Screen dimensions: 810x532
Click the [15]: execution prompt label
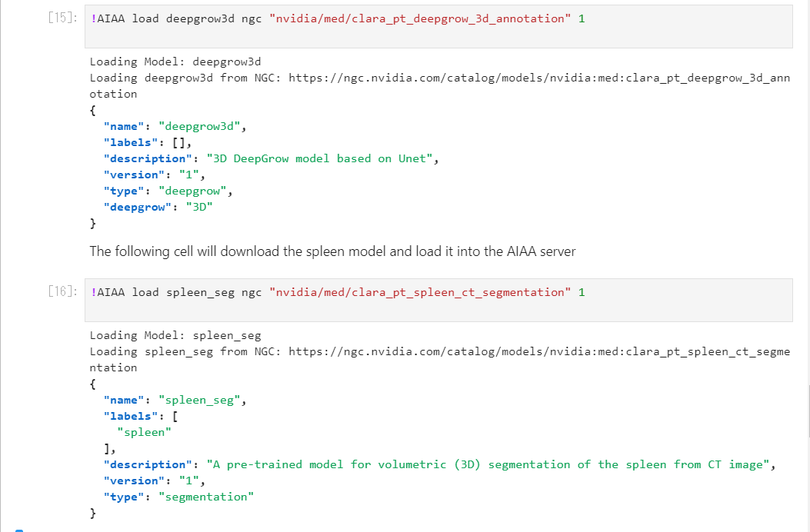(x=62, y=18)
